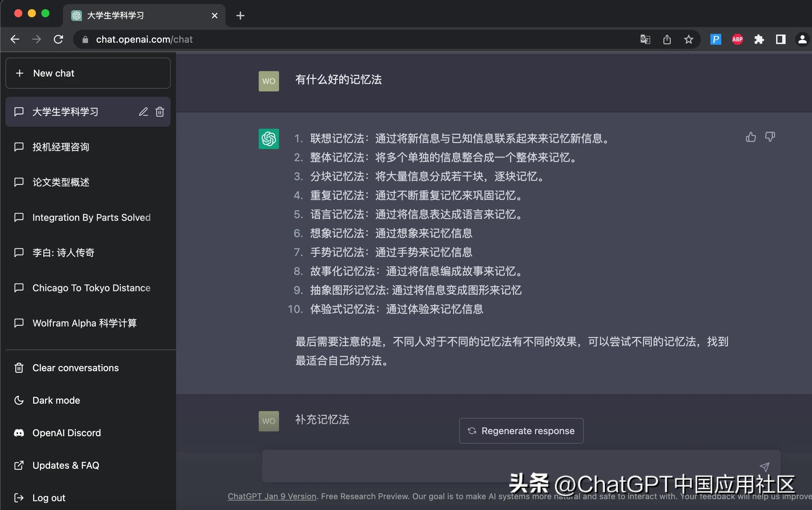Viewport: 812px width, 510px height.
Task: Open the browser extensions puzzle icon
Action: [x=759, y=39]
